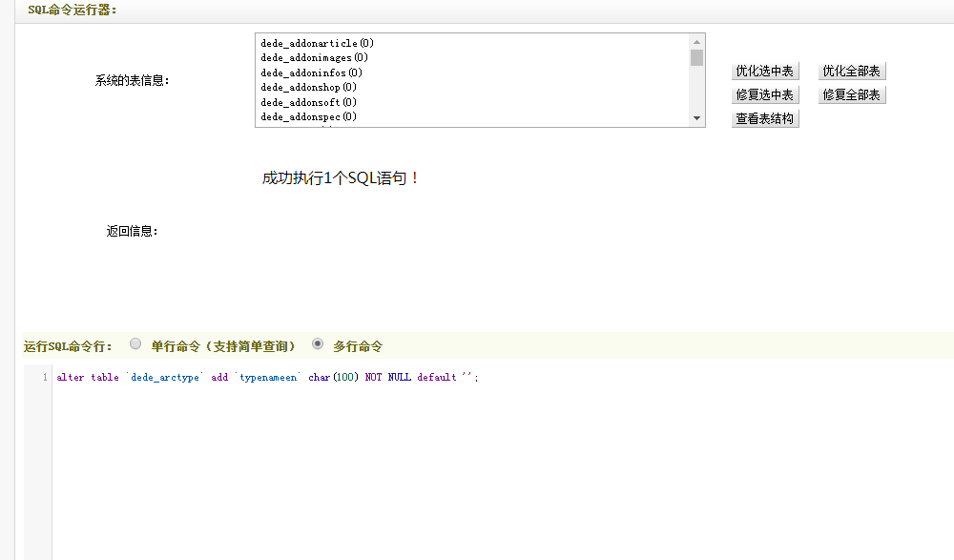Select the 多行命令 radio option
This screenshot has width=954, height=560.
tap(318, 343)
